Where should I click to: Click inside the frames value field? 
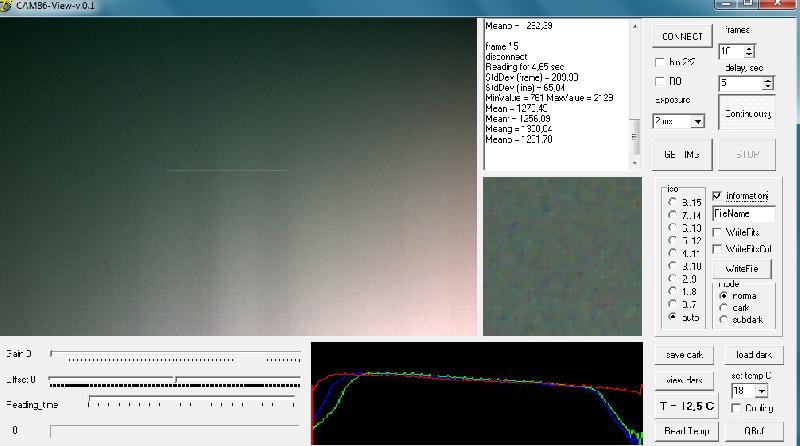coord(732,51)
